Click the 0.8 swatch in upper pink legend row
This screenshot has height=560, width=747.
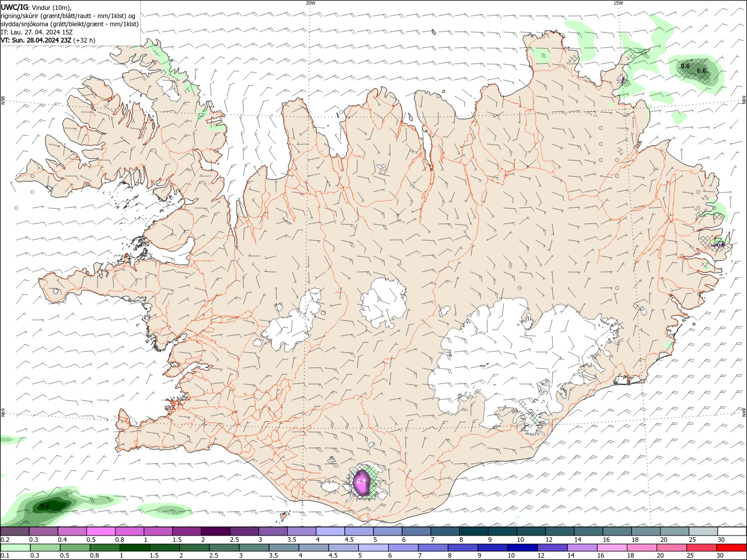[x=130, y=531]
